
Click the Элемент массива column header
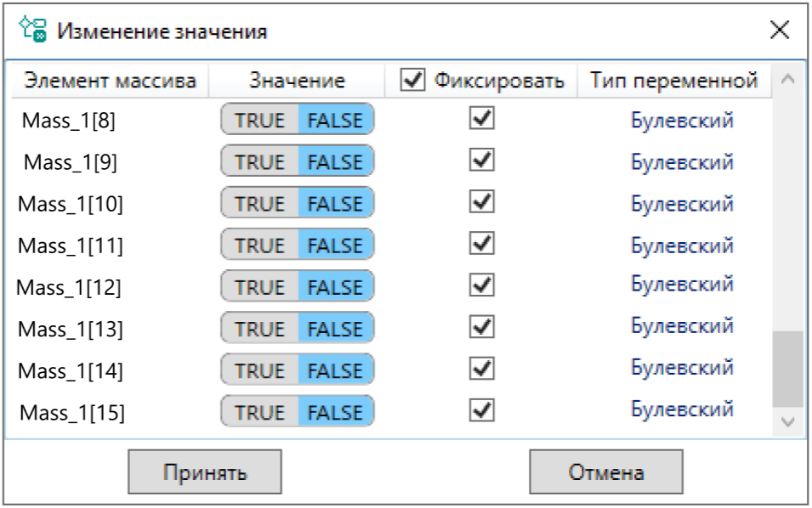(x=110, y=82)
